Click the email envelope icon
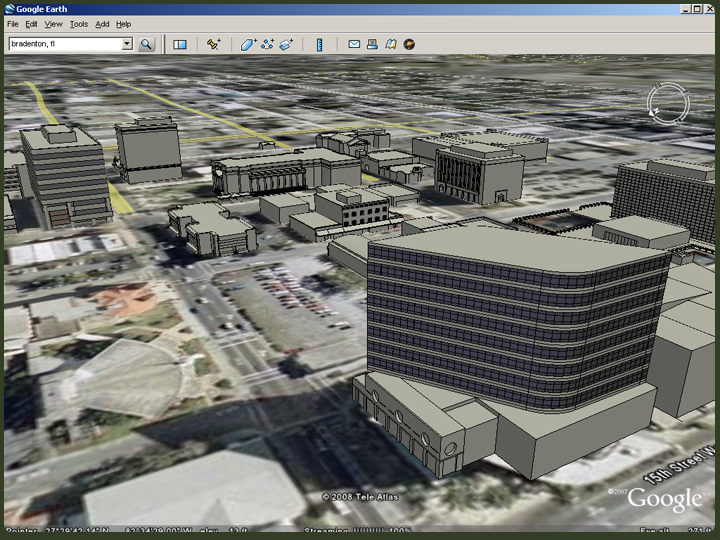Image resolution: width=720 pixels, height=540 pixels. tap(354, 44)
